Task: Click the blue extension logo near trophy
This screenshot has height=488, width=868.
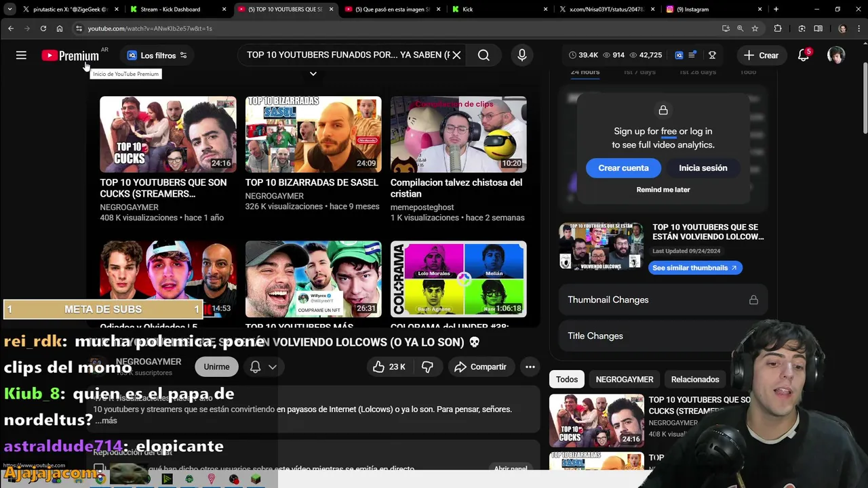Action: pos(679,56)
